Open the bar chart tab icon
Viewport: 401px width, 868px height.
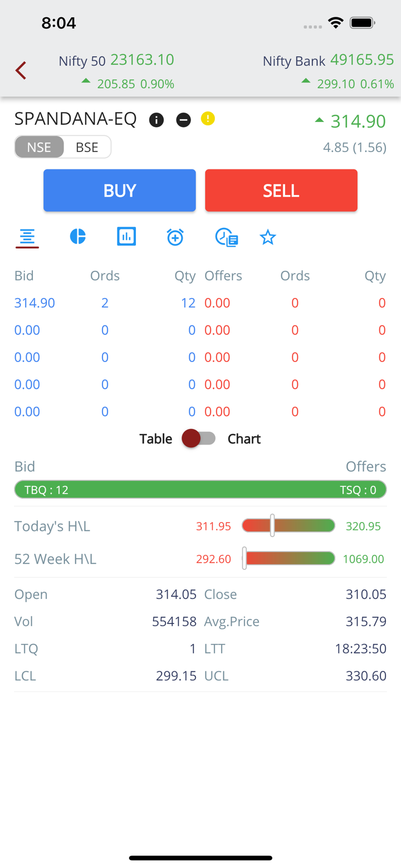tap(126, 237)
